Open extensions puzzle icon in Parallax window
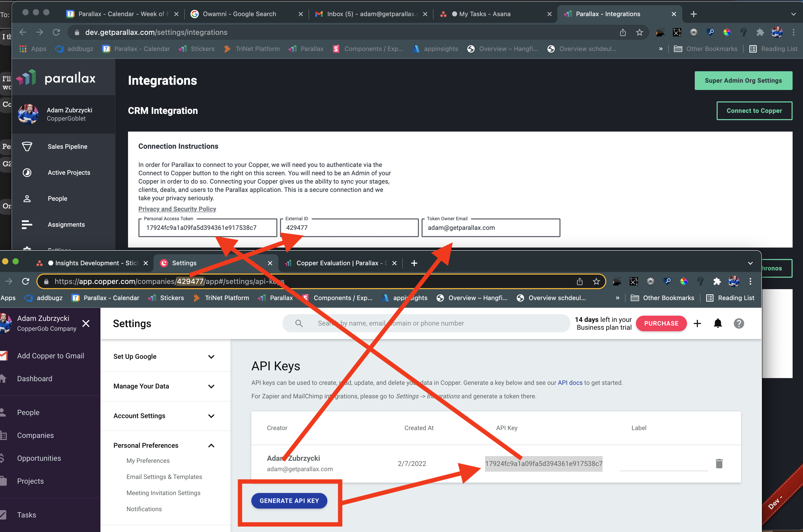 (760, 32)
